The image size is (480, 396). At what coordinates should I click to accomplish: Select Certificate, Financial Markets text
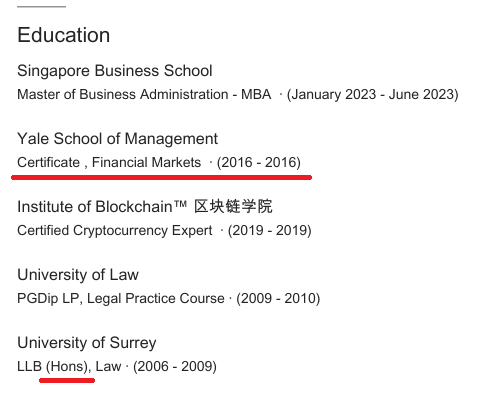coord(109,163)
